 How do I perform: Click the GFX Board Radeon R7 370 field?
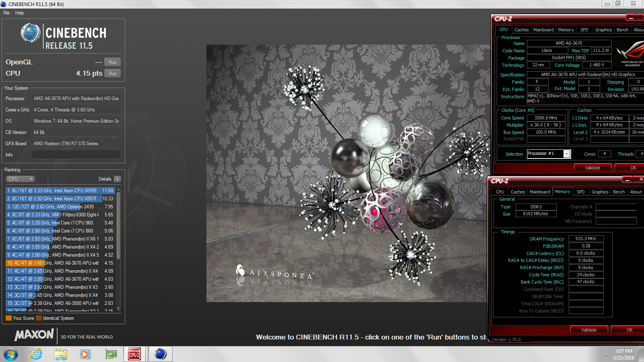click(76, 144)
